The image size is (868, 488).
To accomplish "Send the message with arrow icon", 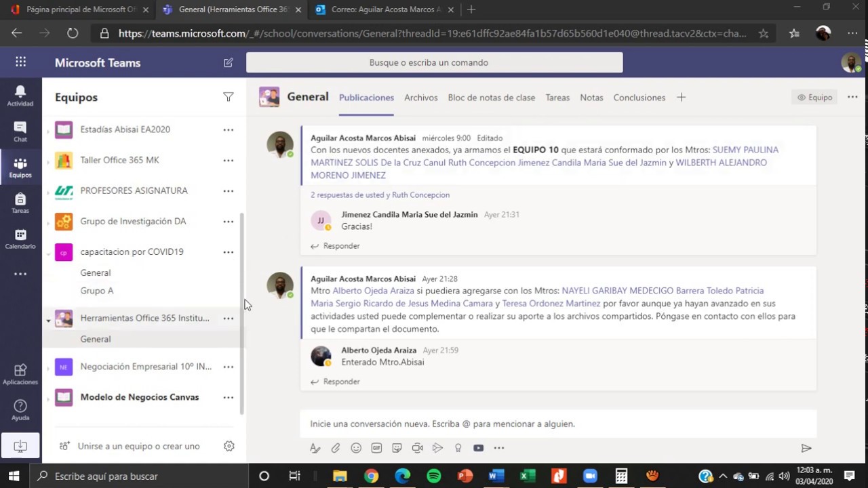I will [x=806, y=448].
